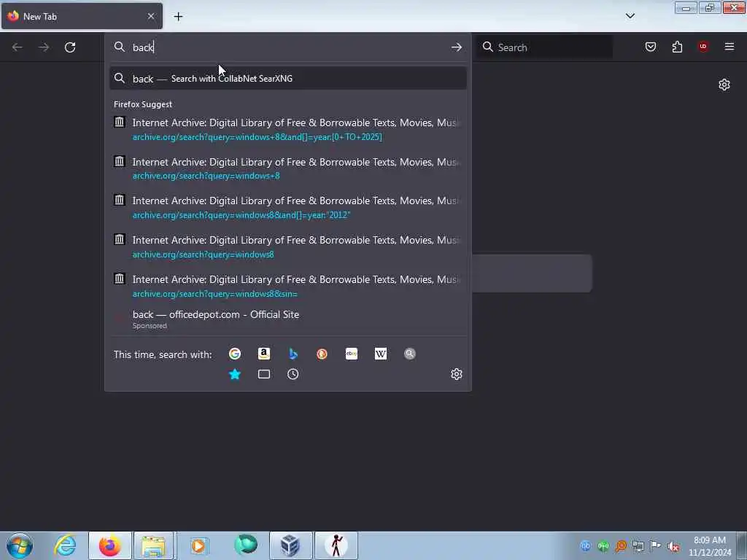The height and width of the screenshot is (560, 747).
Task: Click 'This time, search with:' label
Action: point(163,355)
